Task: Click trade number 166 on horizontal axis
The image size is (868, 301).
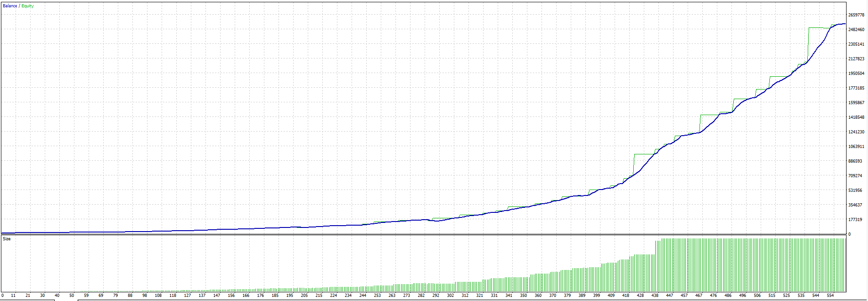Action: pyautogui.click(x=246, y=296)
